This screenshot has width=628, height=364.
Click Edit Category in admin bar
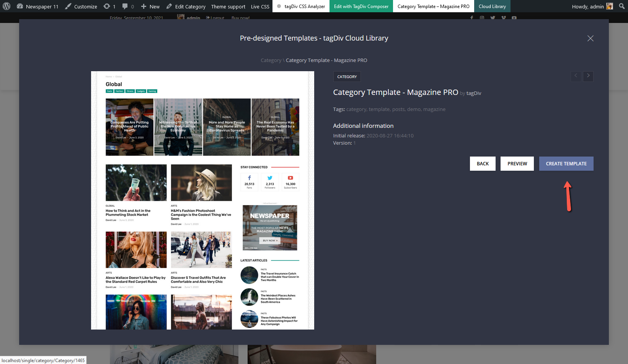coord(186,6)
